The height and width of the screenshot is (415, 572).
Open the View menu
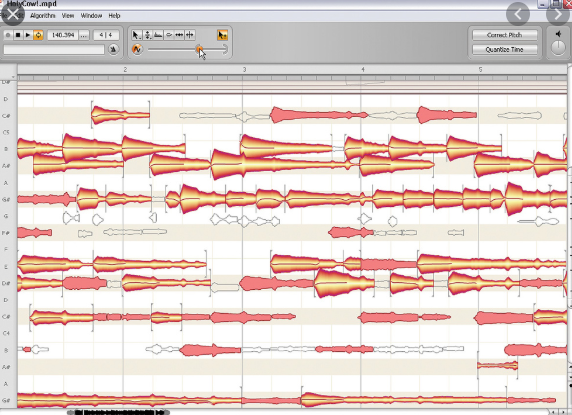tap(68, 16)
